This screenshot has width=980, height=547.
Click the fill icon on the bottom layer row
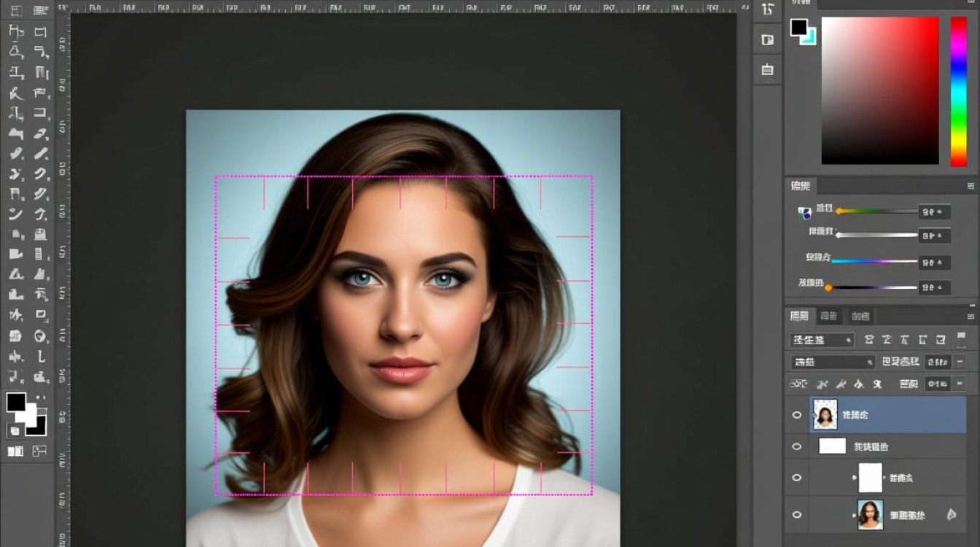951,514
